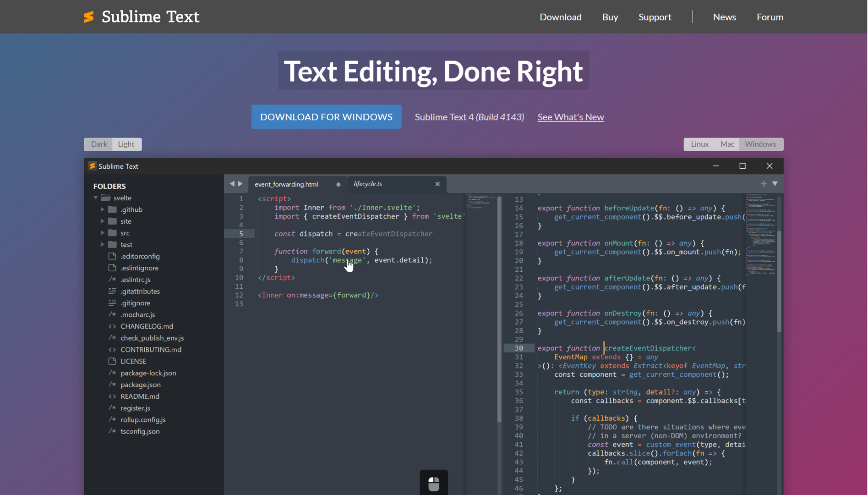
Task: Switch screenshot theme to Dark
Action: [99, 144]
